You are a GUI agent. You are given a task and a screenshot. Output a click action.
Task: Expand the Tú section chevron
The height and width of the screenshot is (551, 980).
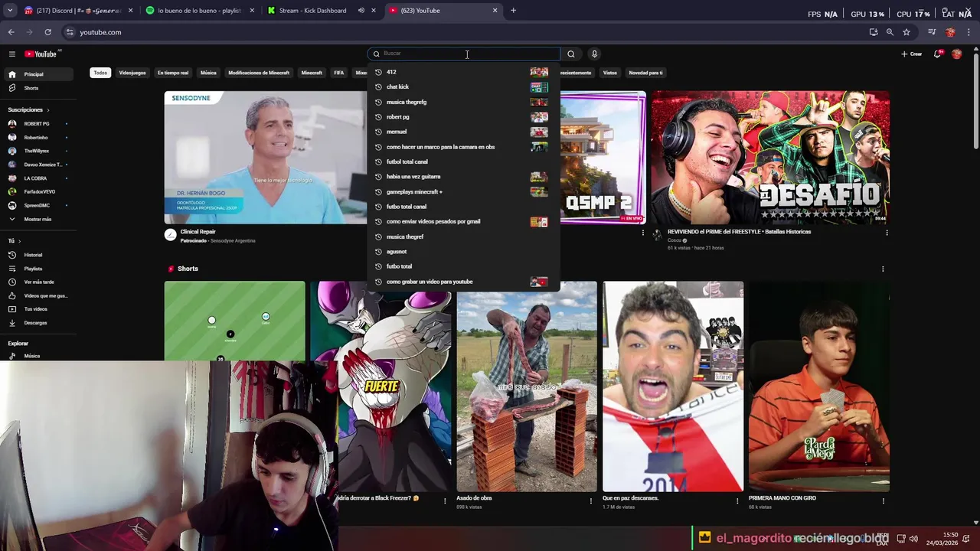tap(21, 241)
